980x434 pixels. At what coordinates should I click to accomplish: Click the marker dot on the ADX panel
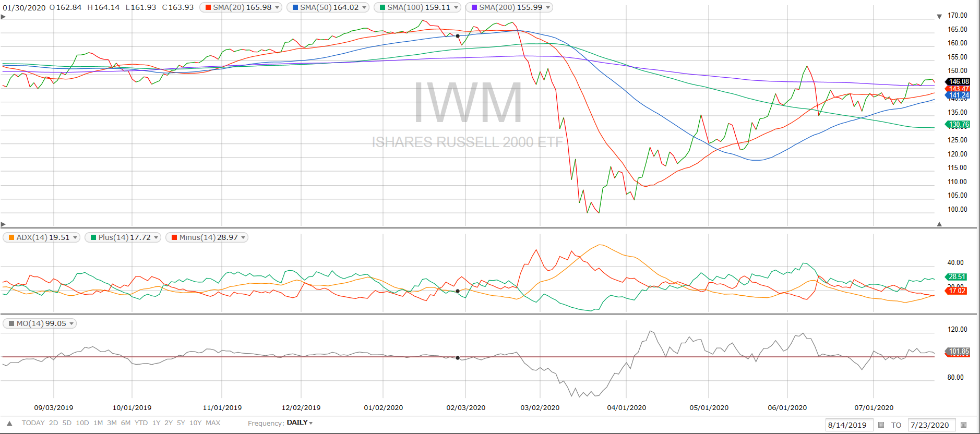(x=458, y=291)
